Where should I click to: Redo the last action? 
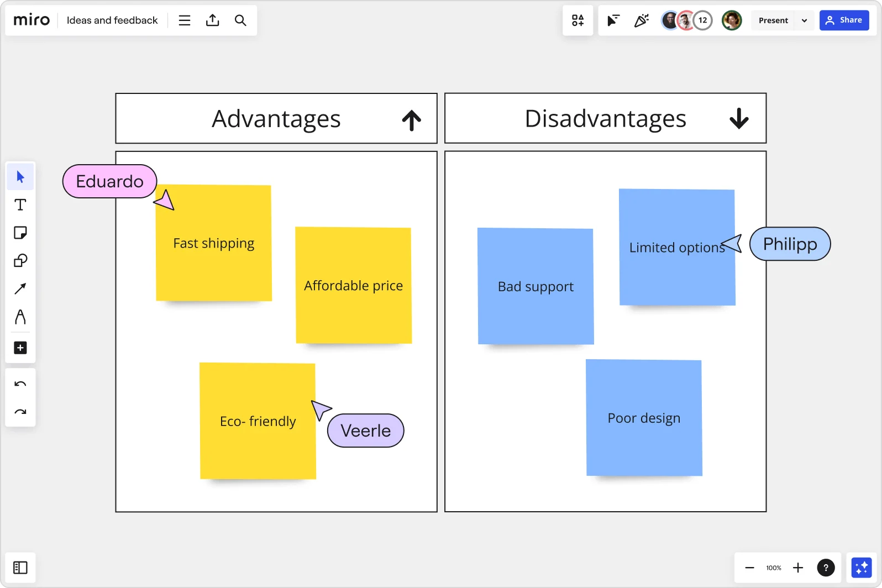pos(20,412)
